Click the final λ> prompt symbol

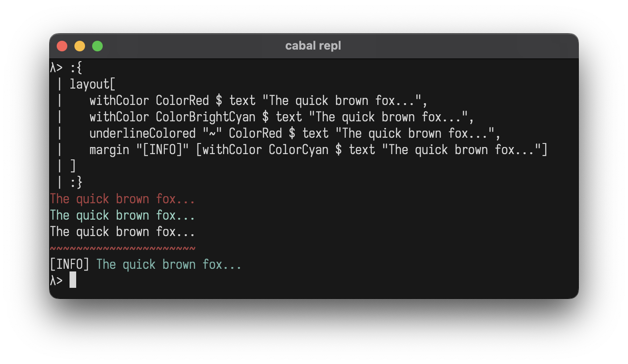[x=56, y=281]
